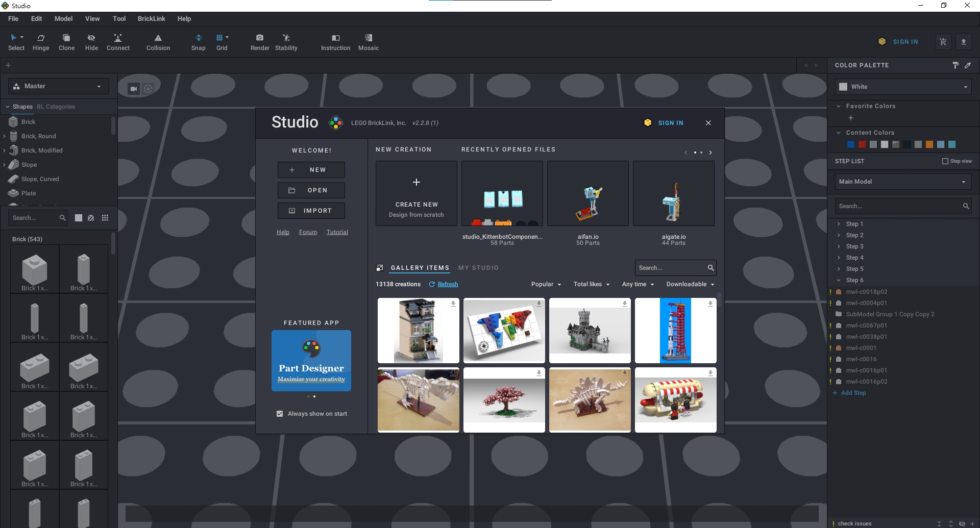Uncheck Always show on start
980x528 pixels.
click(x=280, y=414)
